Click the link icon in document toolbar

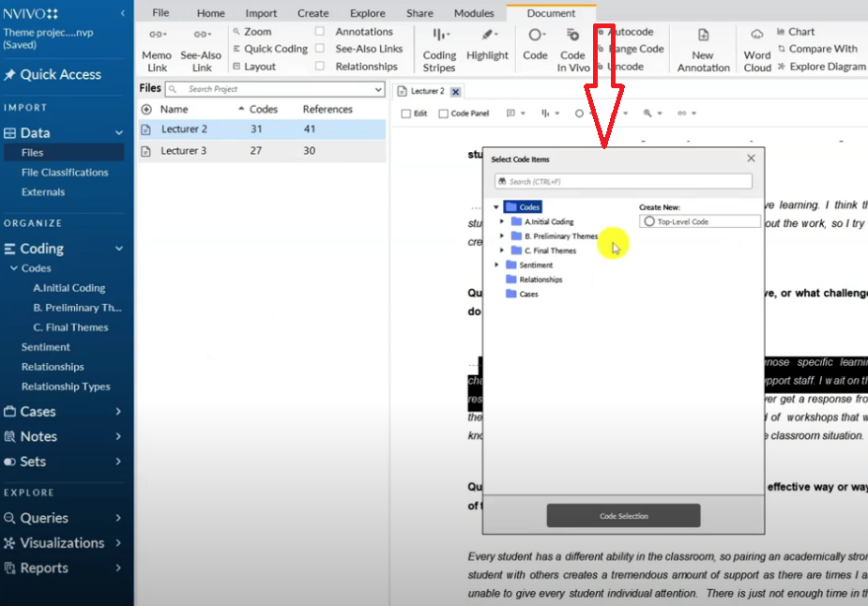click(x=681, y=113)
